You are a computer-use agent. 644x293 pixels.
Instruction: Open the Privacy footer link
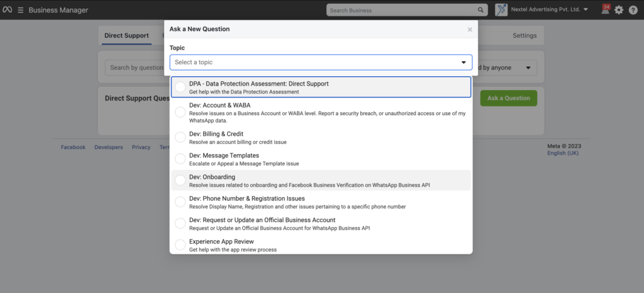tap(141, 147)
